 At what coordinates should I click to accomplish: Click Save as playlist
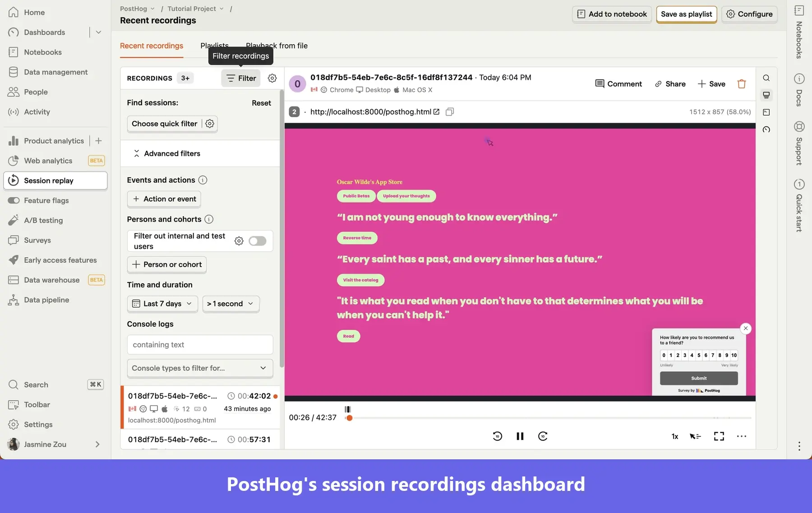[686, 14]
